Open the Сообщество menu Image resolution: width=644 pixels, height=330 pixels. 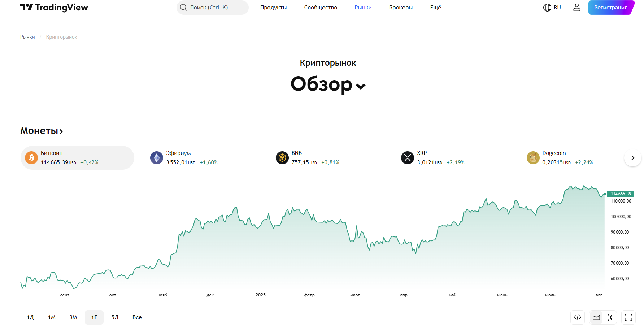321,8
